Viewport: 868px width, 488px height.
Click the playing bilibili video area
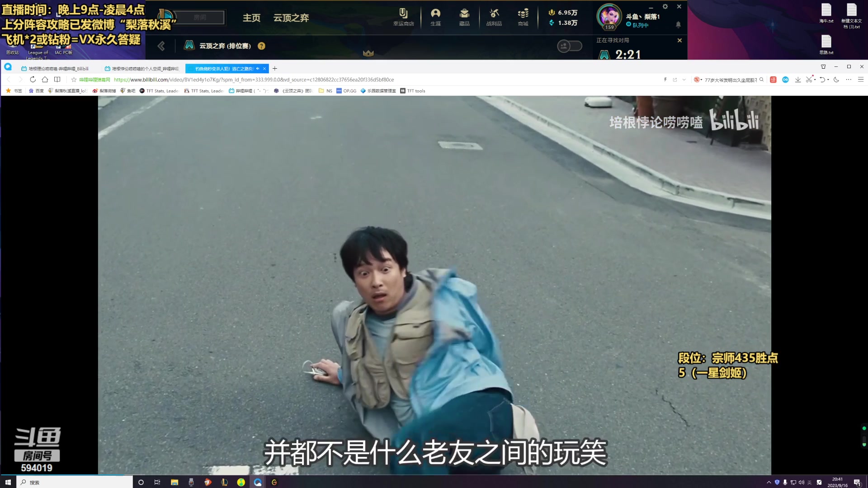(434, 285)
